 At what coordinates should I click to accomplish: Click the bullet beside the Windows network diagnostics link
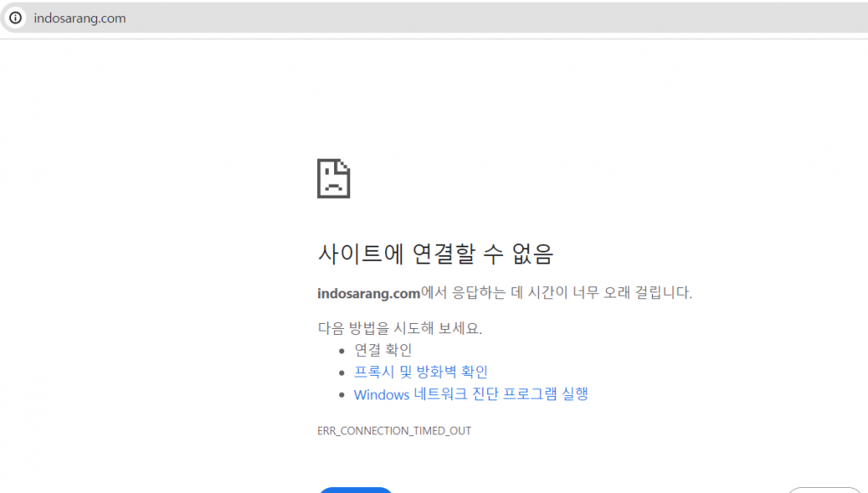343,395
